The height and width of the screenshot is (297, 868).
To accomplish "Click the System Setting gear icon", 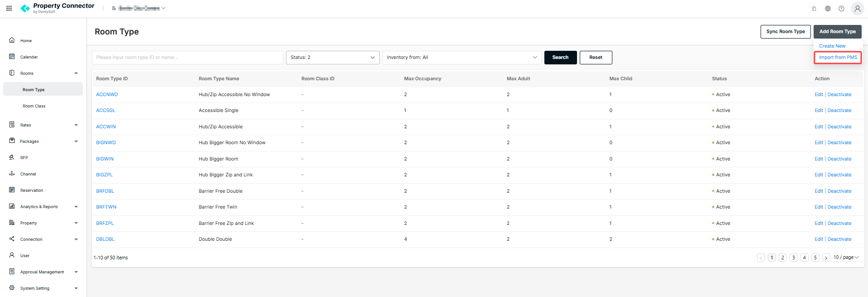I will [12, 288].
